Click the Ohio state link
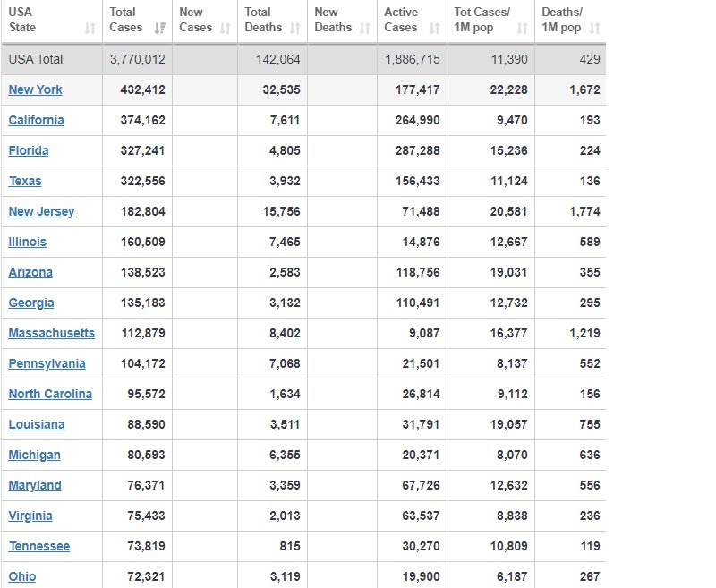The height and width of the screenshot is (588, 716). (x=22, y=576)
